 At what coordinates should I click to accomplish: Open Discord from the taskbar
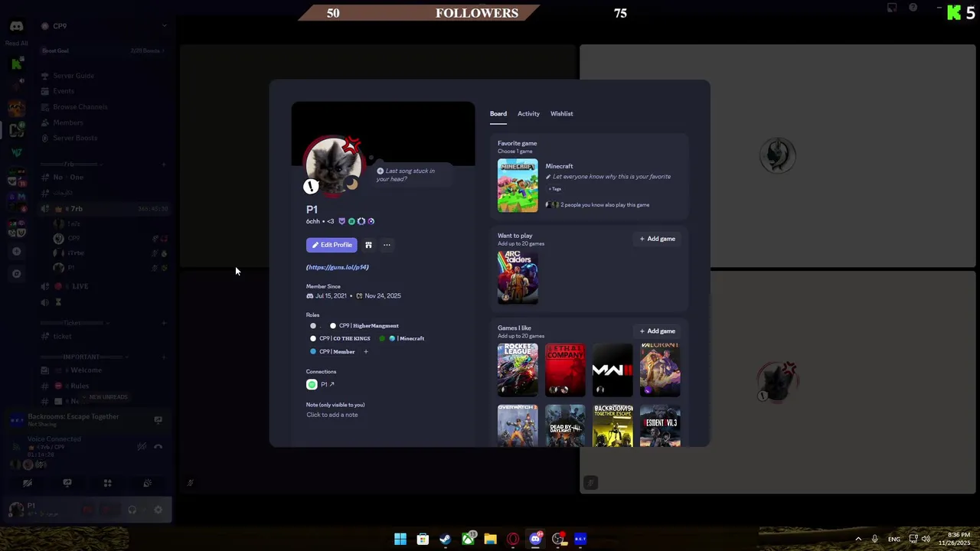coord(535,539)
